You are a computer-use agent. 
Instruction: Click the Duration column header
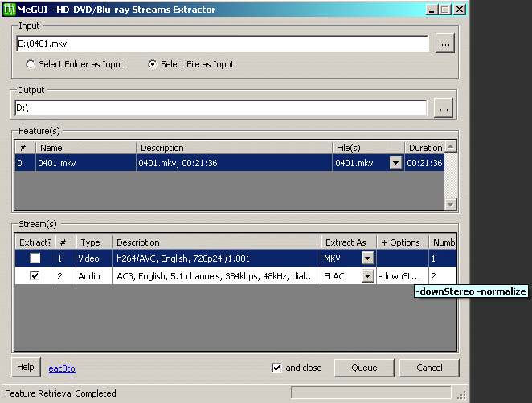click(x=424, y=148)
